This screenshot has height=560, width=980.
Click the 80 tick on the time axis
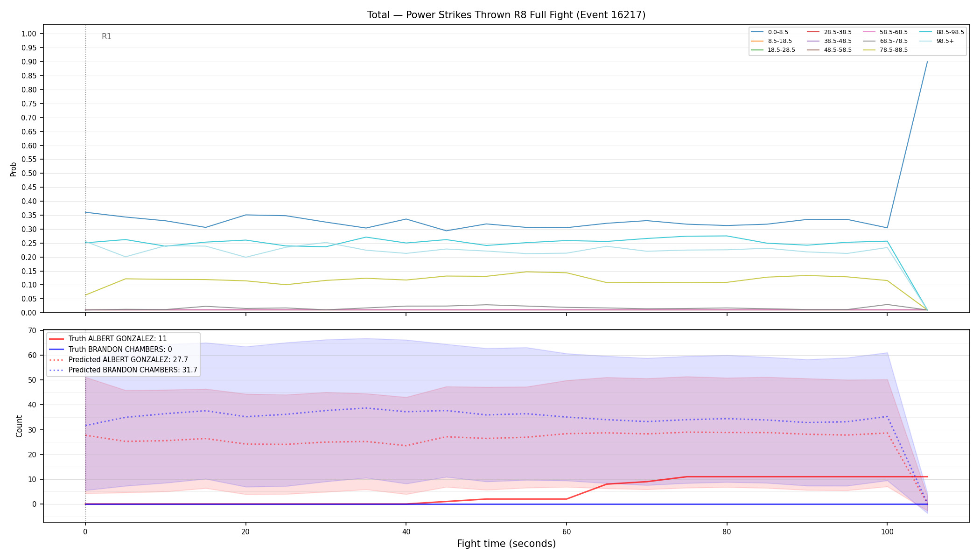click(x=727, y=531)
